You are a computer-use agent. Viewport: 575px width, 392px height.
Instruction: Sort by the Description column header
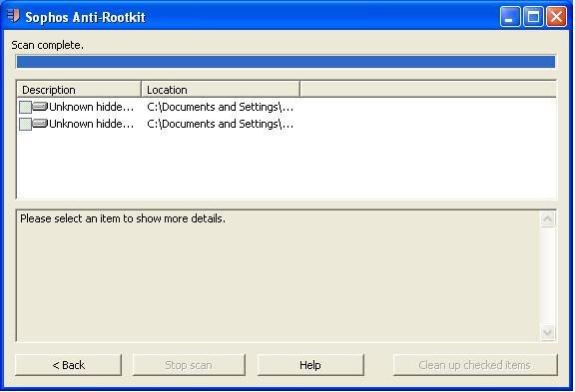79,90
